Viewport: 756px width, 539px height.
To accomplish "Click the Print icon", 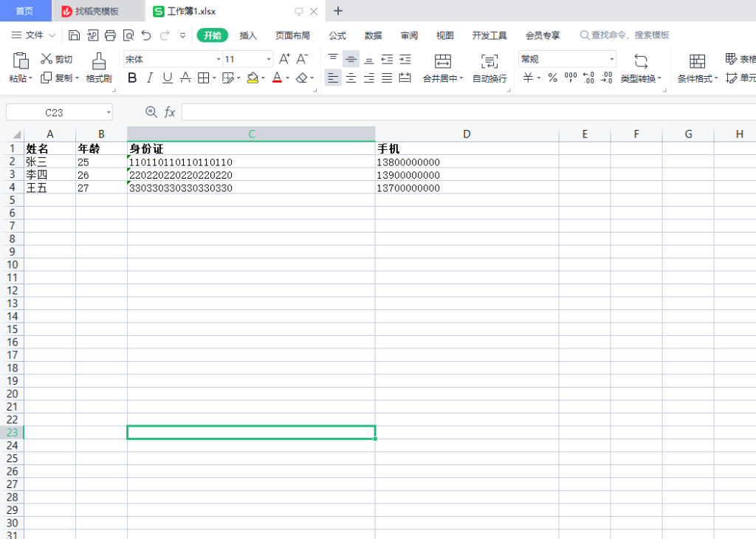I will click(111, 35).
